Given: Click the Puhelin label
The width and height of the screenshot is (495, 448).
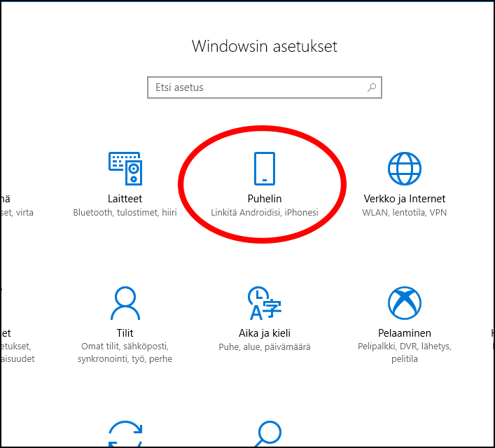Looking at the screenshot, I should [x=265, y=199].
